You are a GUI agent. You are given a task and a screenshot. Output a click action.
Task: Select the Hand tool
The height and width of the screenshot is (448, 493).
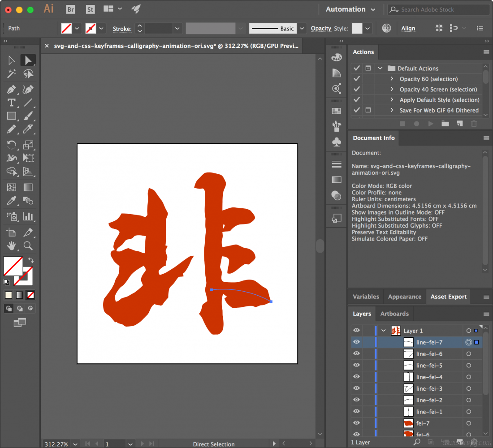click(12, 245)
